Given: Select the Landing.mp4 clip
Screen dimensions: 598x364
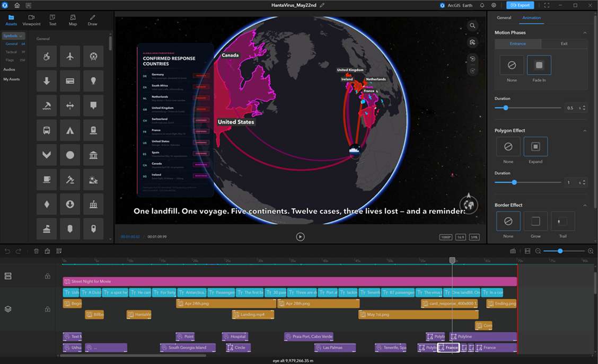Looking at the screenshot, I should [253, 314].
